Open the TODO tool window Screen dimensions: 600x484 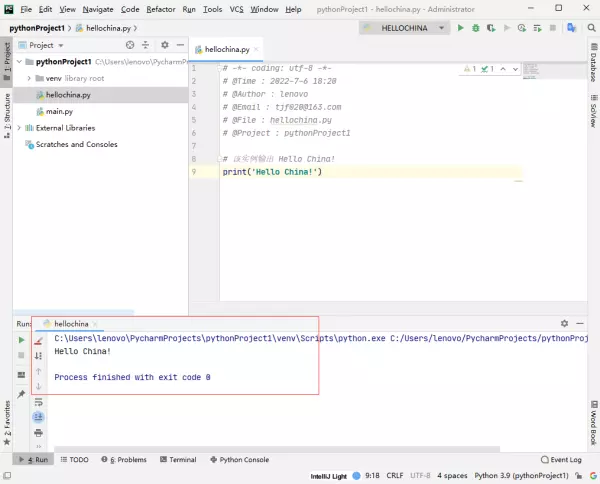tap(75, 460)
